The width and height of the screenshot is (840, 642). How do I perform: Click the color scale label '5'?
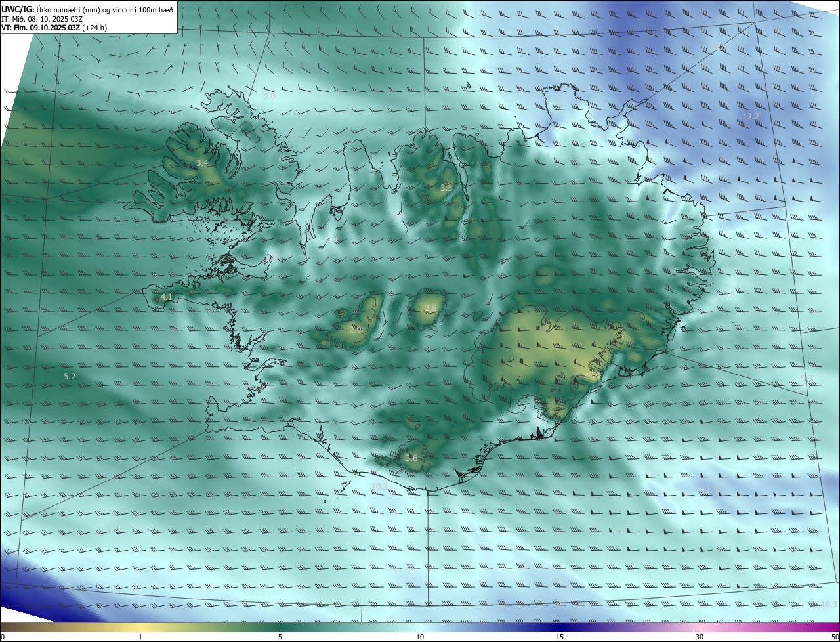click(280, 637)
